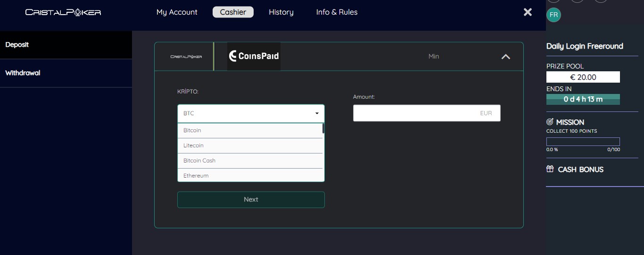Choose Bitcoin Cash from the list
The height and width of the screenshot is (255, 644).
250,161
